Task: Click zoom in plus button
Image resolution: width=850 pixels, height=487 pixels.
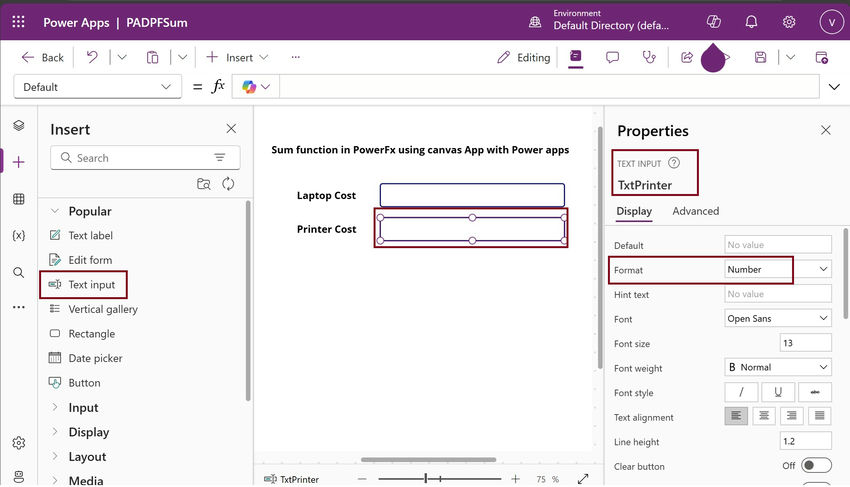Action: pyautogui.click(x=515, y=479)
